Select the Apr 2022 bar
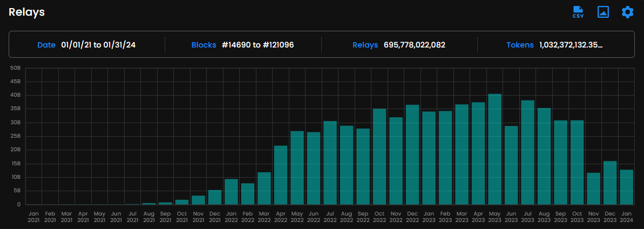This screenshot has height=229, width=644. pyautogui.click(x=281, y=175)
